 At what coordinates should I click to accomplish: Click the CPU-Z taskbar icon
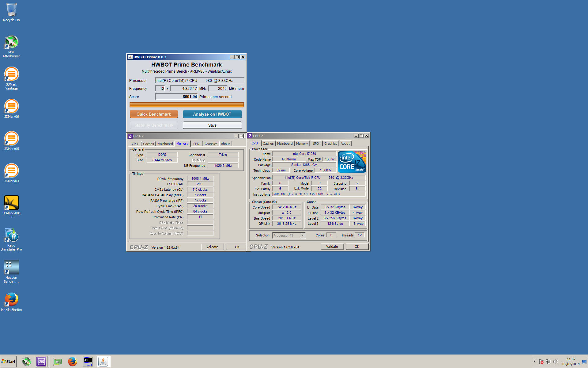click(41, 362)
